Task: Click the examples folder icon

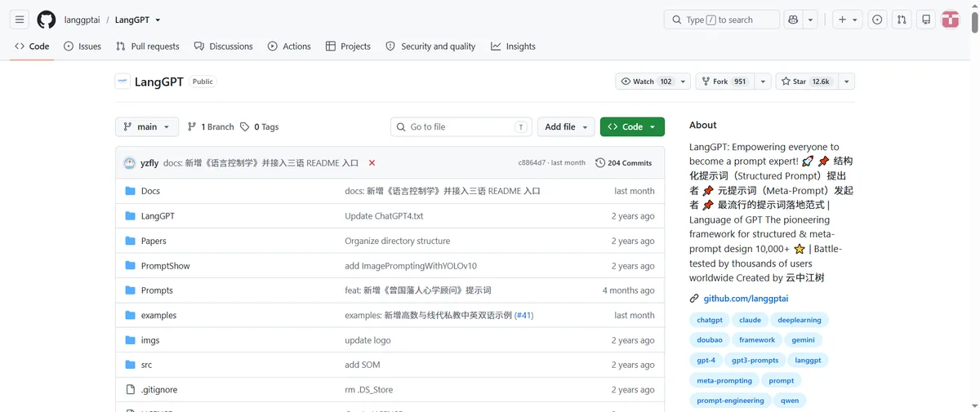Action: (130, 315)
